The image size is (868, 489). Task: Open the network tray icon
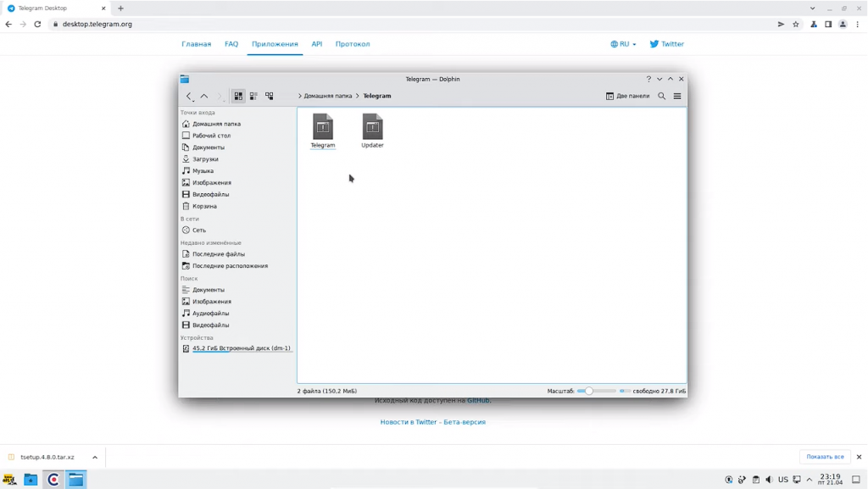pos(797,480)
